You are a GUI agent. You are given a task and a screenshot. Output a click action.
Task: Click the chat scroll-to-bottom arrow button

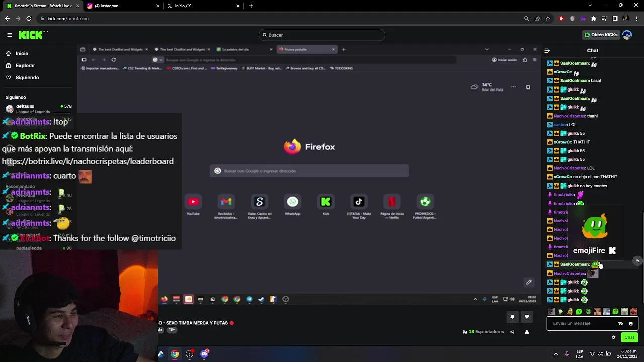(x=637, y=261)
